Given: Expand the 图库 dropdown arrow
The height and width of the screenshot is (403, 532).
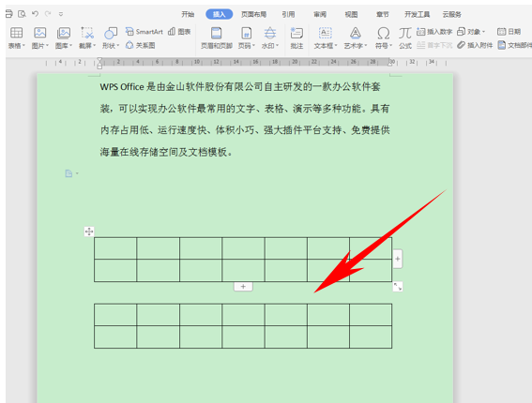Looking at the screenshot, I should [x=71, y=45].
